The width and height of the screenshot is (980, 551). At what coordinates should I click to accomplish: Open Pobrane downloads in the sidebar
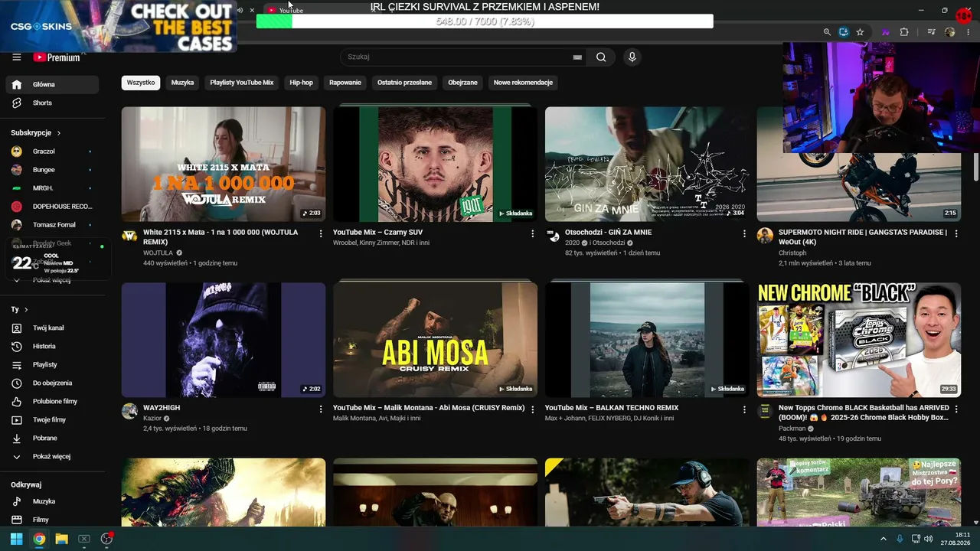pyautogui.click(x=52, y=438)
